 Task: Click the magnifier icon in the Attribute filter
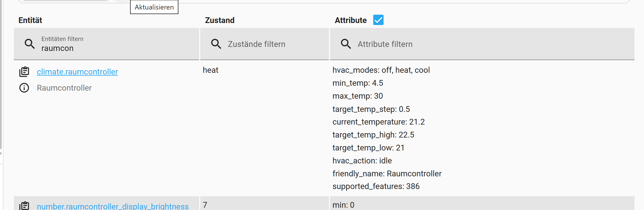coord(346,44)
